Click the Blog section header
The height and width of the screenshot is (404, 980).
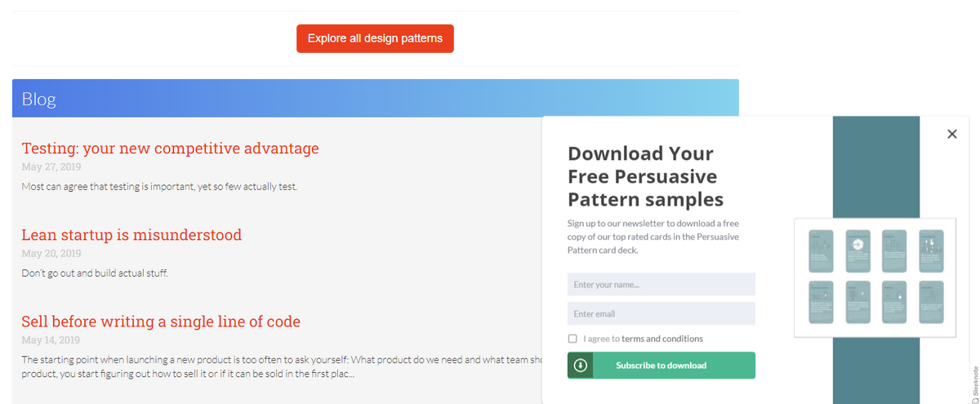39,100
